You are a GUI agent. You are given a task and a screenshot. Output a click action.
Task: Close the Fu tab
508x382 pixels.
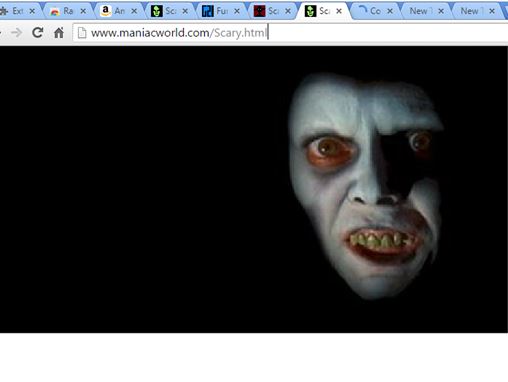[x=237, y=11]
